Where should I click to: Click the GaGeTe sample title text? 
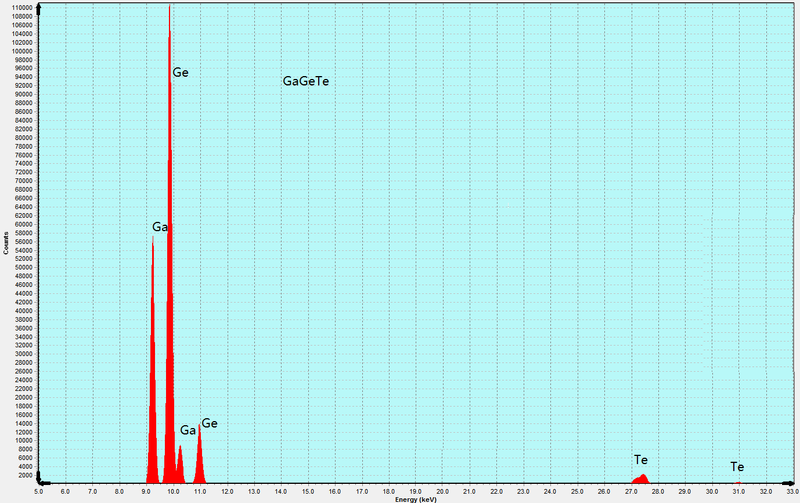306,81
